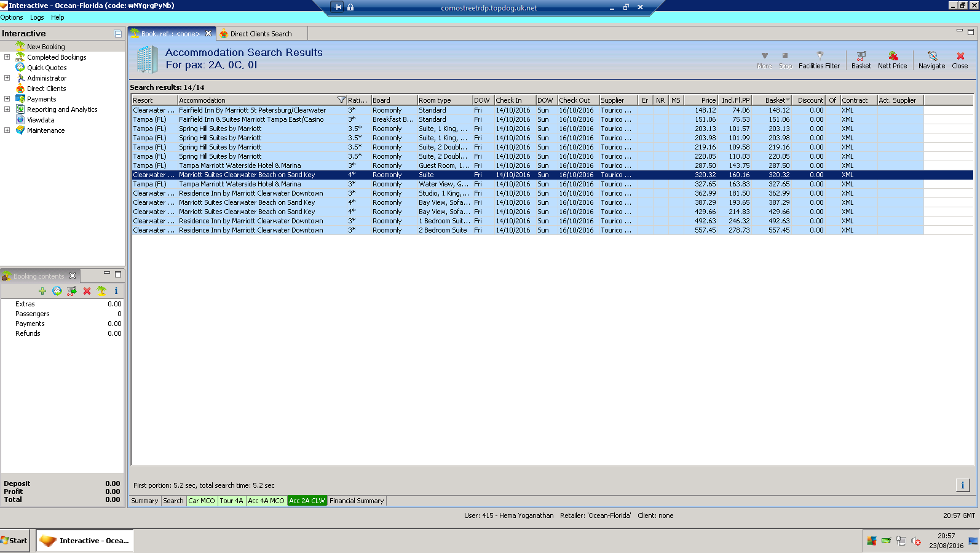
Task: Click the Basket column sort arrow
Action: 788,100
